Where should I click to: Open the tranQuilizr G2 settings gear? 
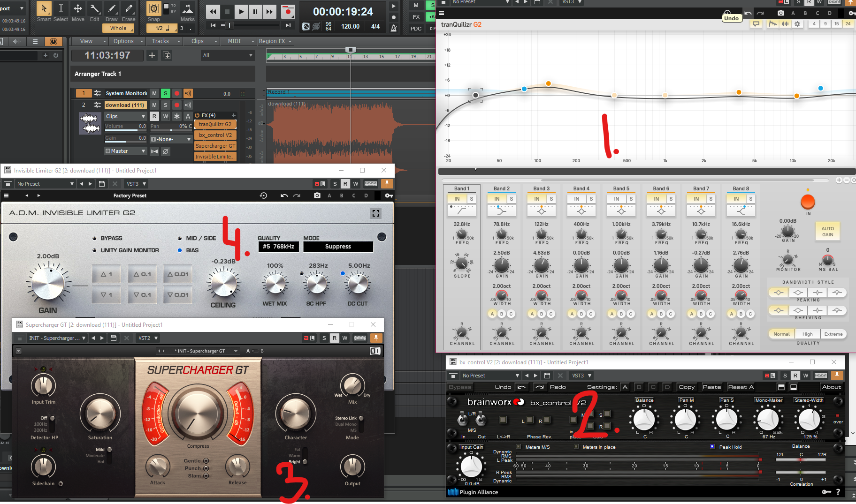(797, 23)
